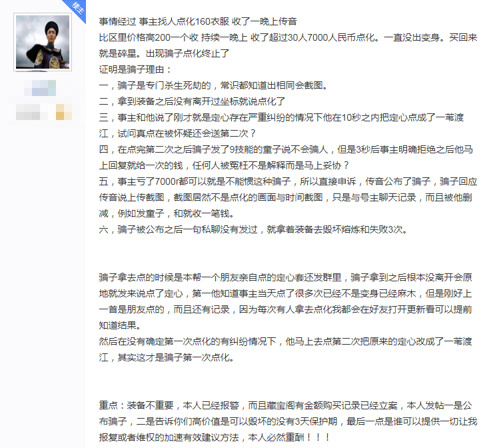Image resolution: width=489 pixels, height=448 pixels.
Task: Click the line 证明是骗子理由：
Action: 136,69
